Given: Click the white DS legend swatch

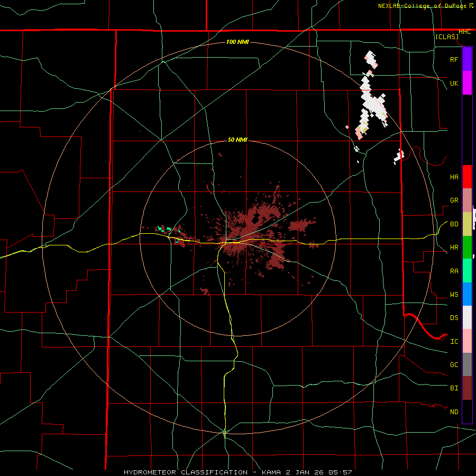Looking at the screenshot, I should 467,317.
